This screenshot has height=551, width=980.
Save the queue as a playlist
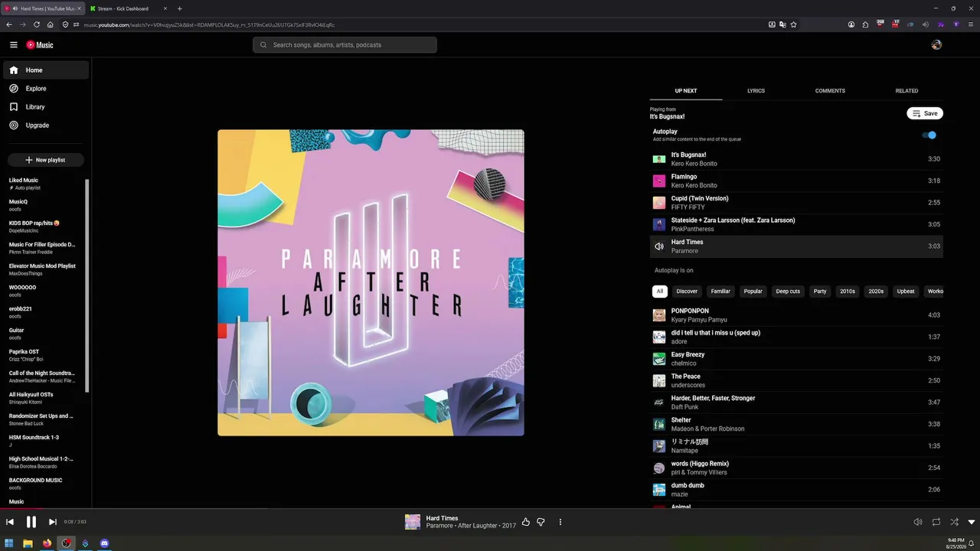click(925, 113)
